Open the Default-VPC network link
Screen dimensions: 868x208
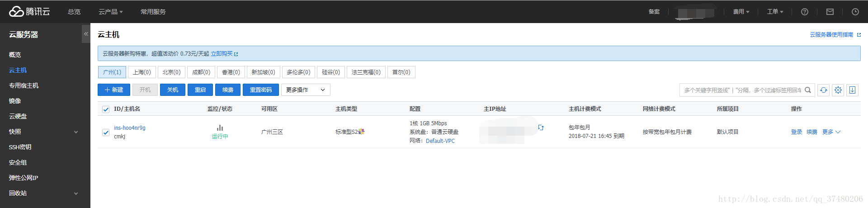[440, 141]
